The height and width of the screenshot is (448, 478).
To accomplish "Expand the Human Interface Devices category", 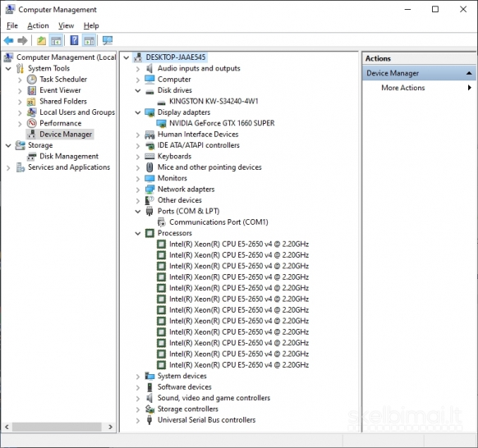I will (x=138, y=135).
